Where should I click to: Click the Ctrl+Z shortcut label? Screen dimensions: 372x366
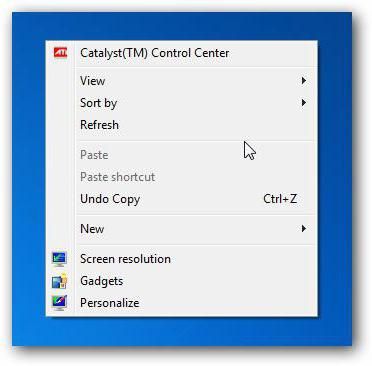(280, 199)
